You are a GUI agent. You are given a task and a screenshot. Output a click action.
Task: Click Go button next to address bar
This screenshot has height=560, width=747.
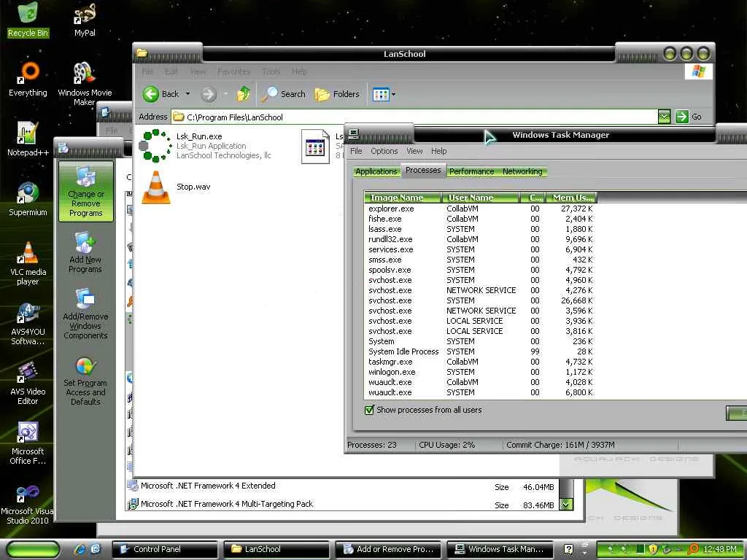point(689,116)
